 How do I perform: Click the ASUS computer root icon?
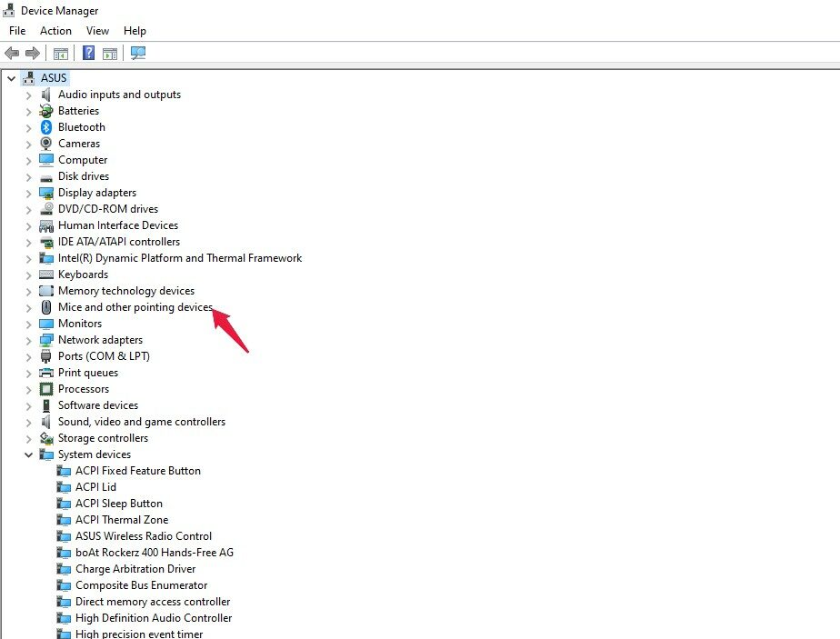pyautogui.click(x=29, y=78)
